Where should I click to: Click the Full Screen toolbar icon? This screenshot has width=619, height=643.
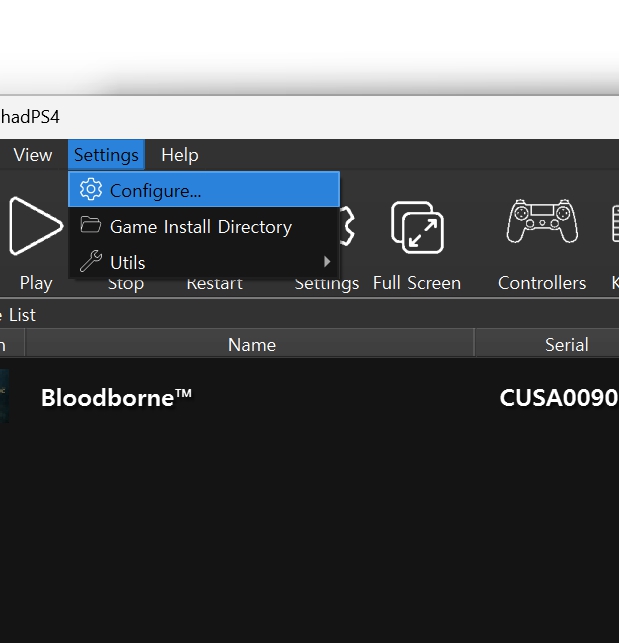[417, 227]
